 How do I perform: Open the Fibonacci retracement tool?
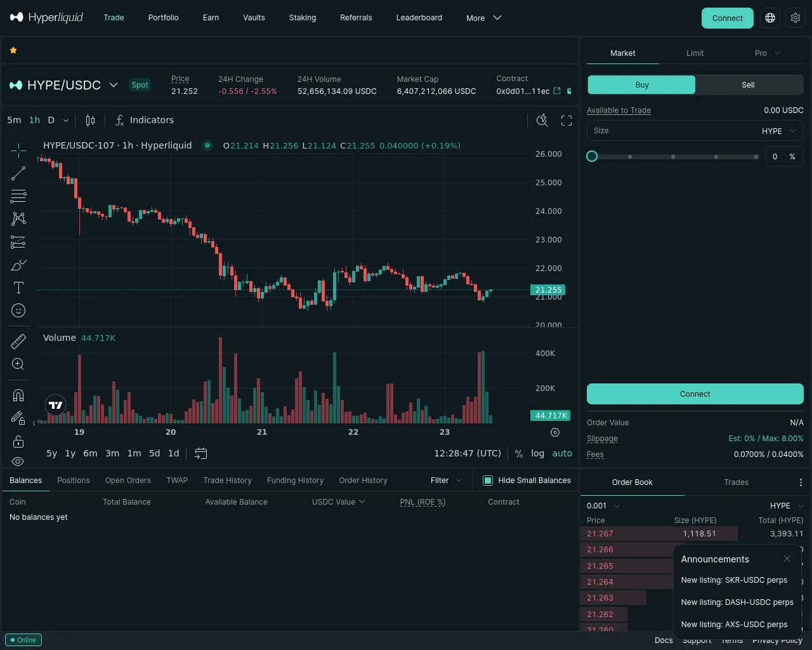tap(18, 196)
